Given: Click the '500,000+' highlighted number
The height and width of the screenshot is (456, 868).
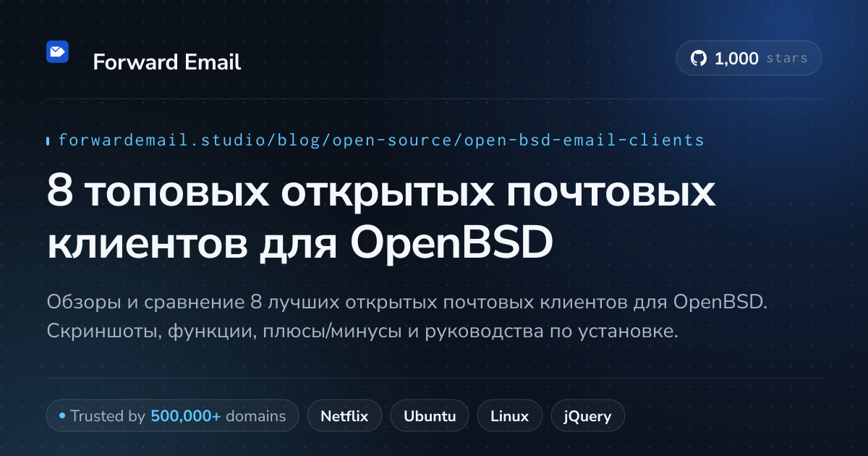Looking at the screenshot, I should [x=185, y=416].
